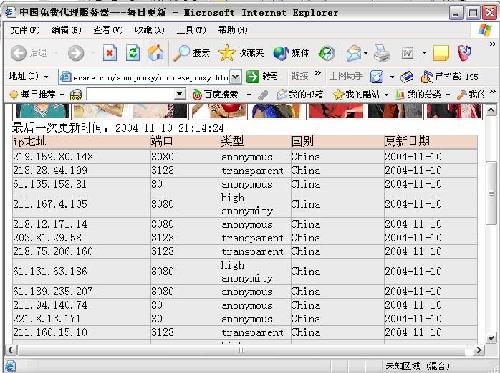This screenshot has height=373, width=500.
Task: Print the page using the printer icon
Action: 382,53
